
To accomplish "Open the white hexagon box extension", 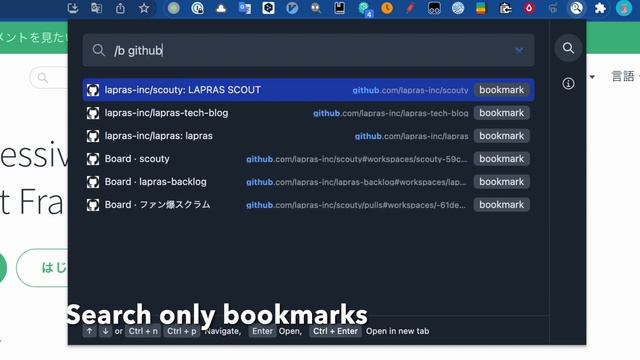I will click(268, 8).
